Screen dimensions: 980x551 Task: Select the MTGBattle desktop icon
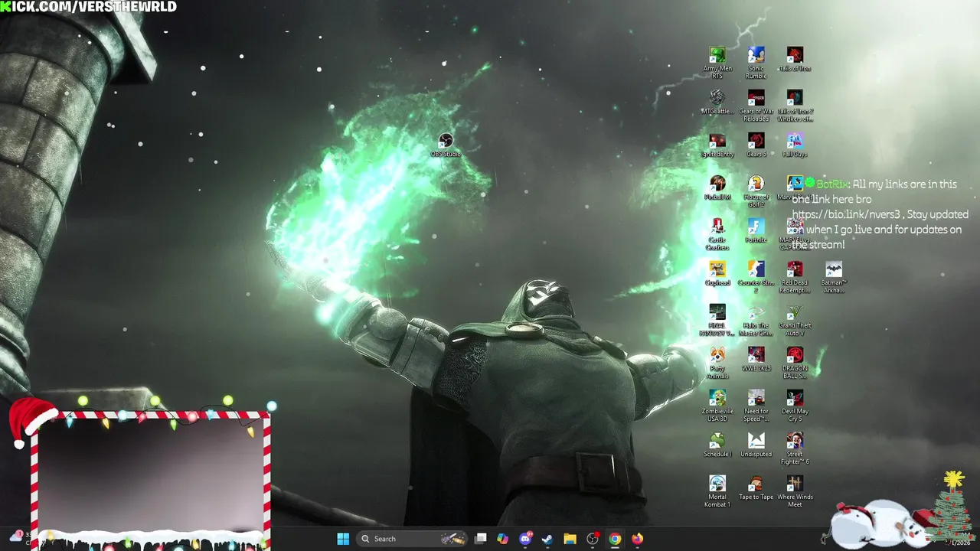coord(717,102)
